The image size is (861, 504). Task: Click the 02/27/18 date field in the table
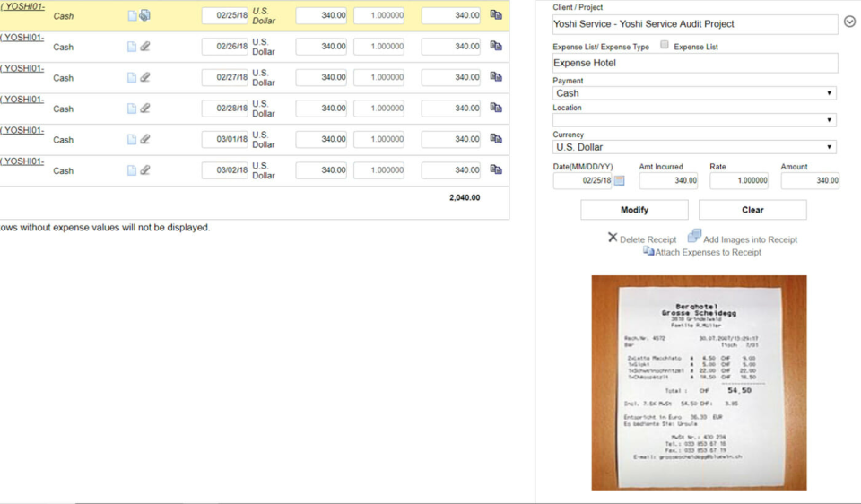pos(225,77)
